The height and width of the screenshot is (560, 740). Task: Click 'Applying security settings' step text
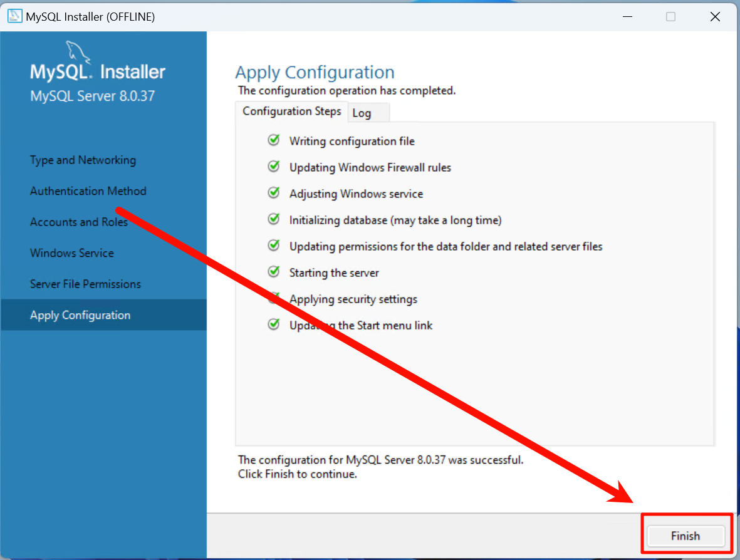click(353, 299)
